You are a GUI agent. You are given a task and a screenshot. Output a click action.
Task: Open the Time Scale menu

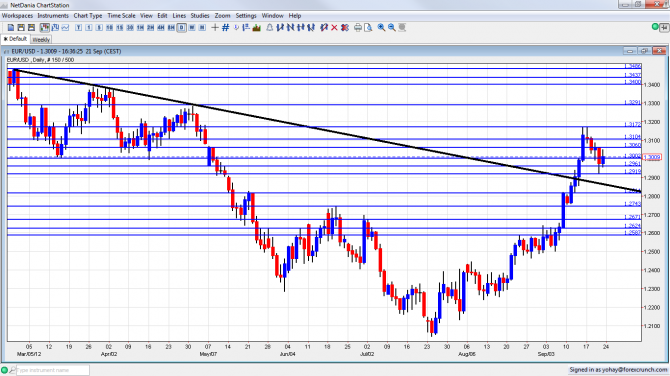point(121,15)
